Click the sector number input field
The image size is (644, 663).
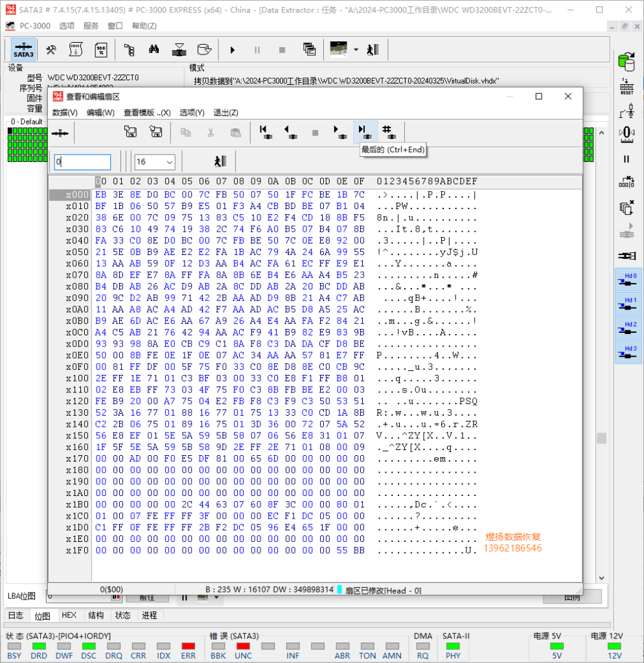pos(82,162)
